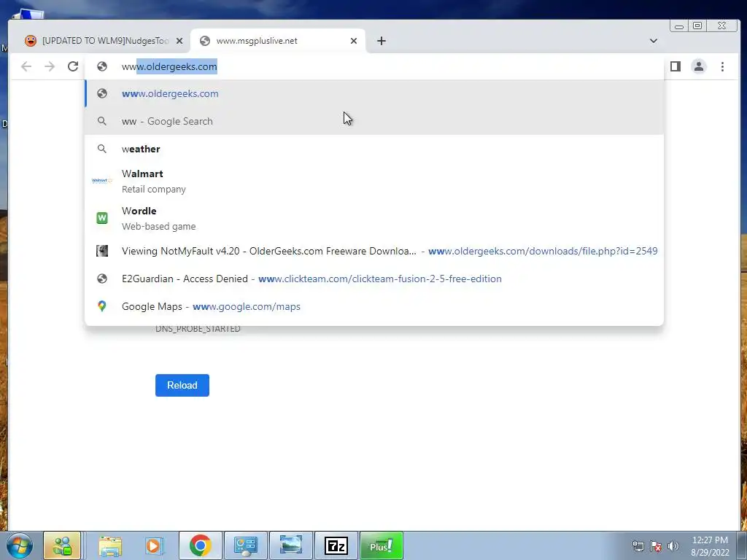Viewport: 747px width, 560px height.
Task: Open the picture viewer taskbar icon
Action: pyautogui.click(x=291, y=545)
